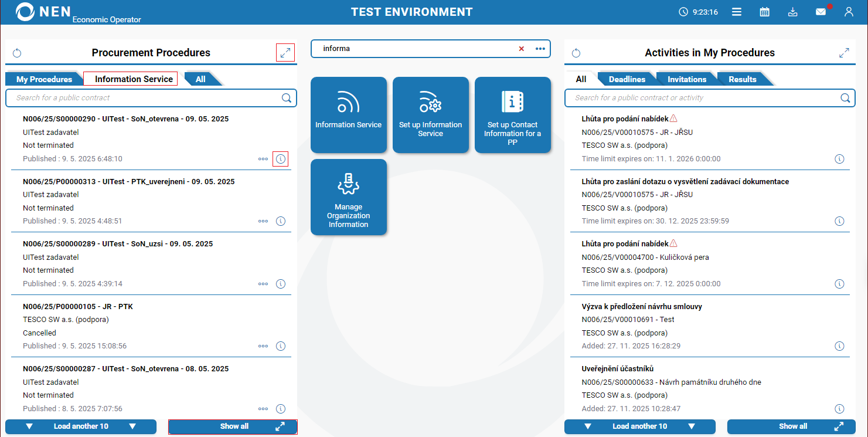Open Manage Organization Information tile
Image resolution: width=868 pixels, height=437 pixels.
point(349,197)
